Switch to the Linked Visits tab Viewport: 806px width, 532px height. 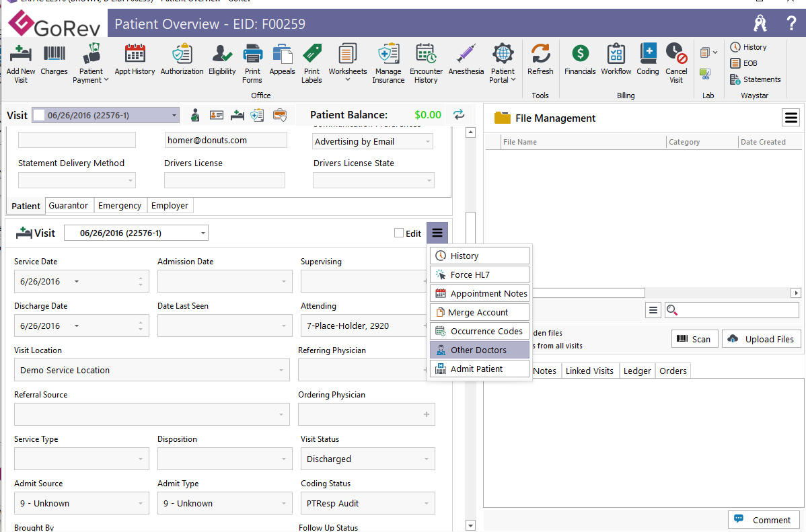click(x=589, y=371)
